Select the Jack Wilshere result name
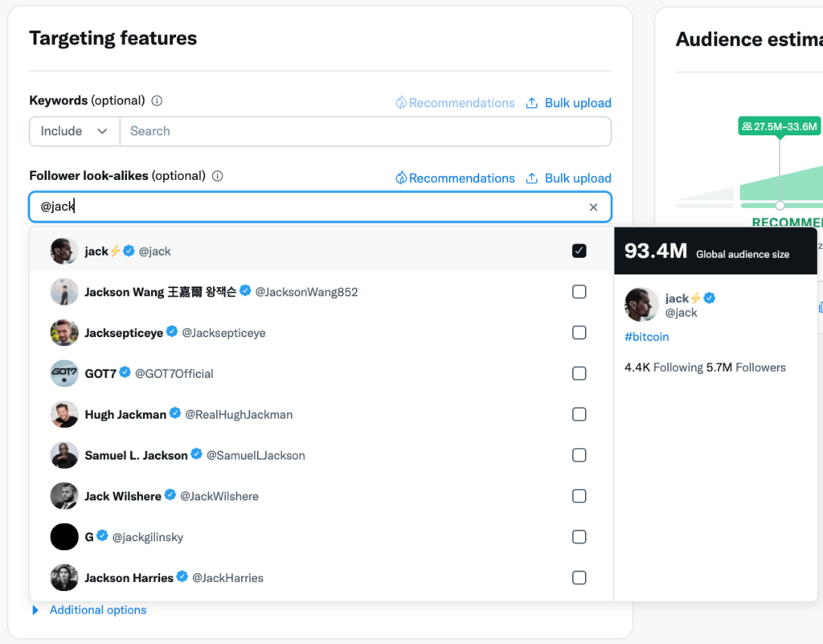823x644 pixels. (x=123, y=497)
